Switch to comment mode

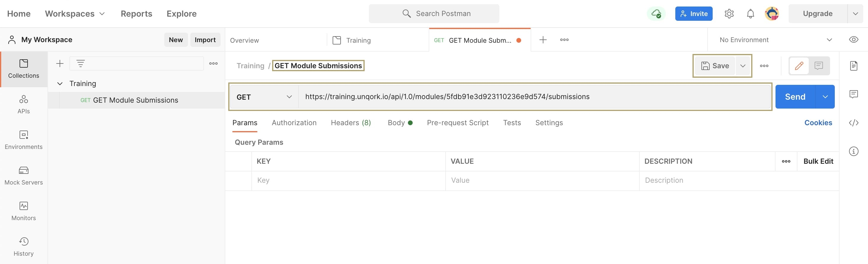tap(819, 66)
